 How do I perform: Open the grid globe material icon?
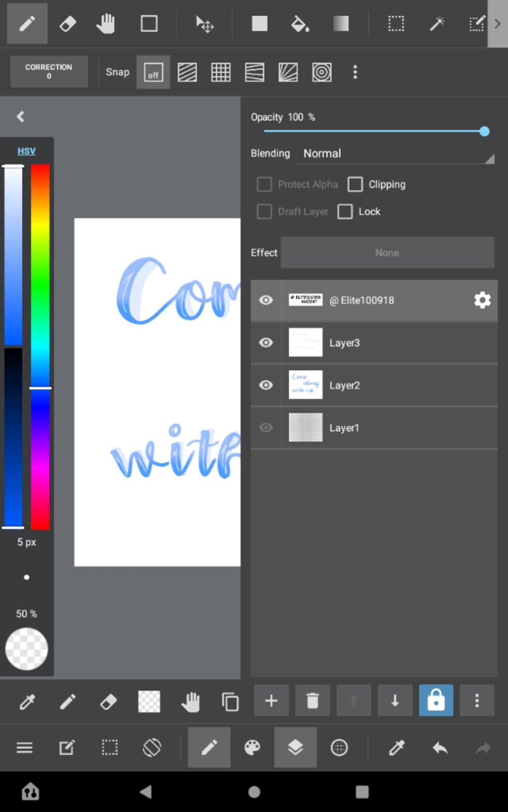pos(339,748)
